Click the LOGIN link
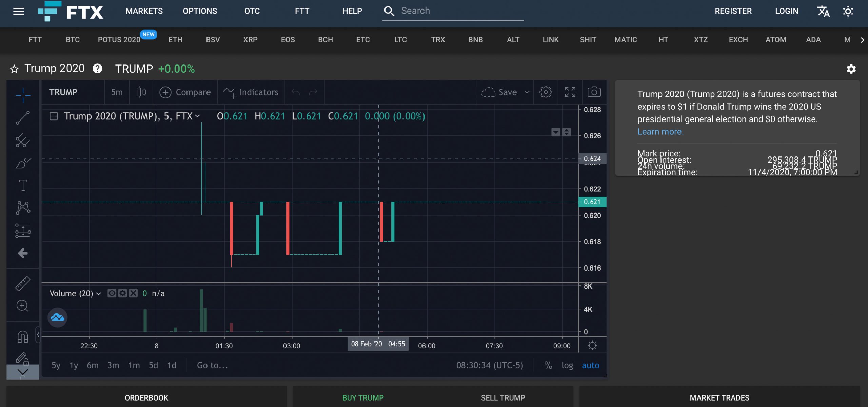The width and height of the screenshot is (868, 407). (787, 11)
